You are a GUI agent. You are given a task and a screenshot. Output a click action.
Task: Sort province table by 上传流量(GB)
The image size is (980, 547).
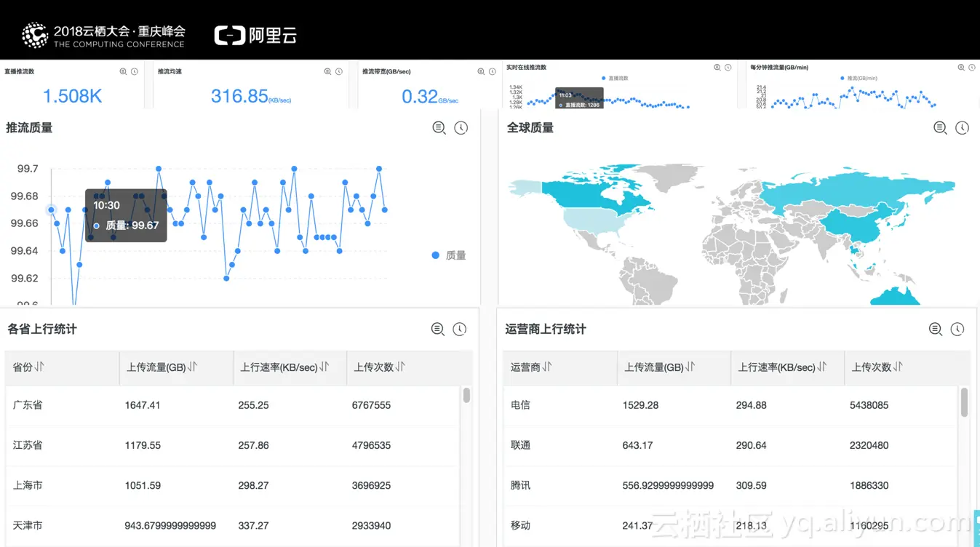point(193,367)
